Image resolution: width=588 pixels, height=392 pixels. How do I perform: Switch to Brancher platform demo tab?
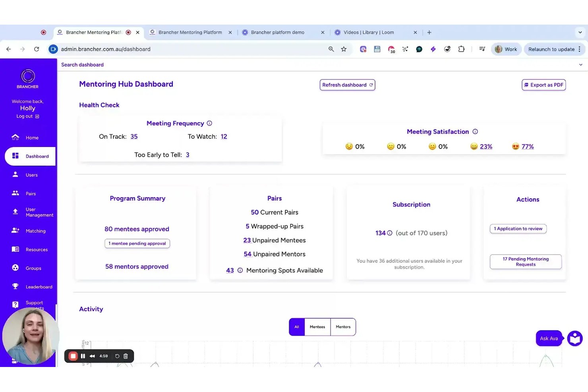(x=278, y=33)
